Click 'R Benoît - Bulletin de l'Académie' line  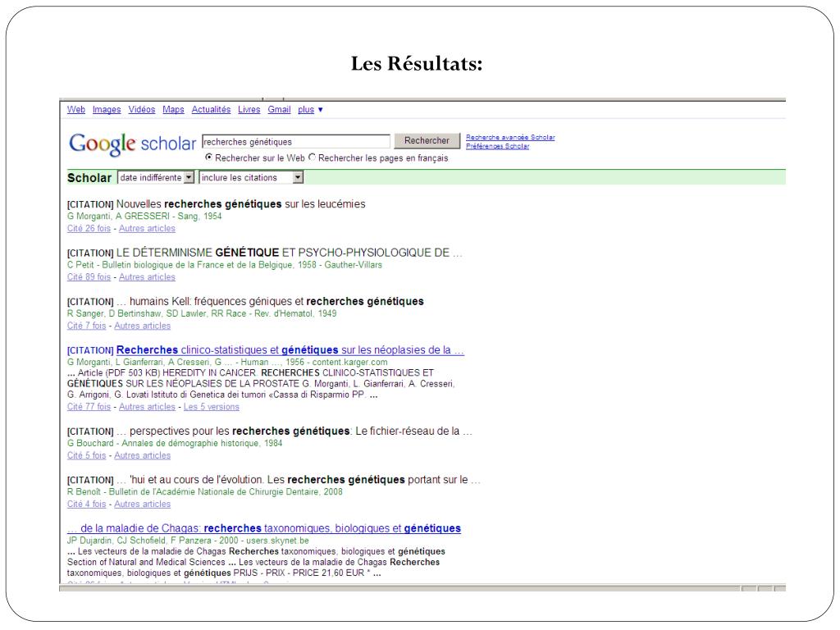[204, 492]
